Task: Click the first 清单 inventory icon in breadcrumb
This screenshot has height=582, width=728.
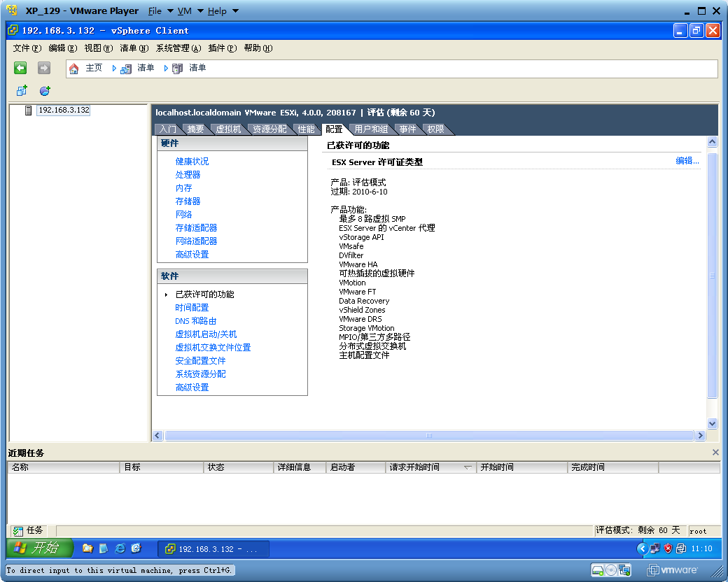Action: (126, 69)
